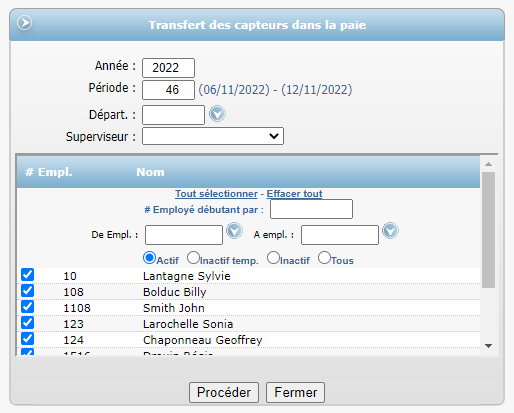Open the A empl. lookup icon

pos(390,231)
